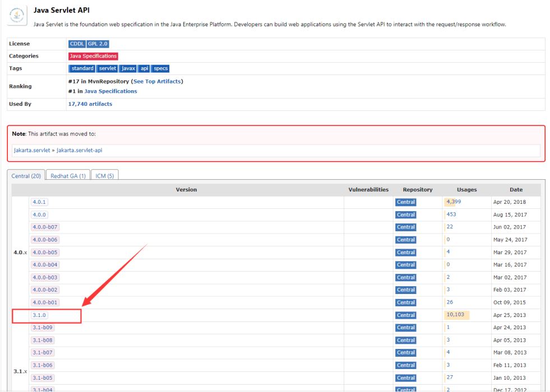Open the jakarta.servlet group link
Screen dimensions: 550x392
(32, 150)
